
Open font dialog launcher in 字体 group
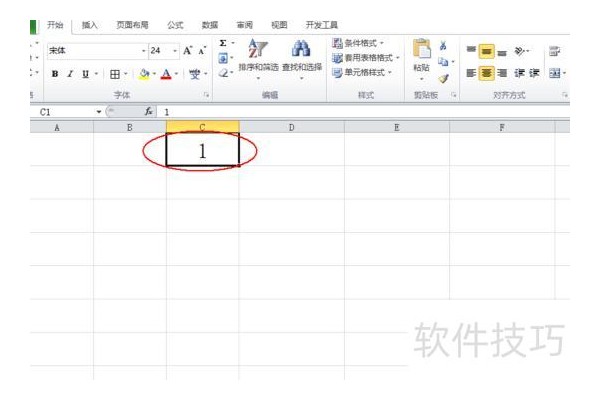tap(206, 95)
